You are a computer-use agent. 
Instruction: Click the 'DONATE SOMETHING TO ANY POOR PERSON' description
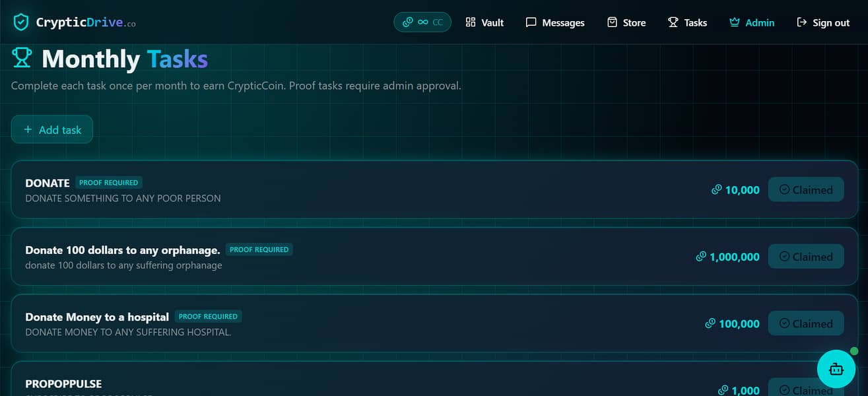pos(123,198)
